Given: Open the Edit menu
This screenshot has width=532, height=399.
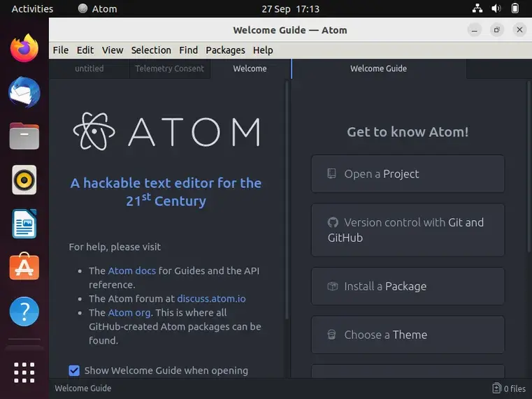Looking at the screenshot, I should pyautogui.click(x=85, y=50).
